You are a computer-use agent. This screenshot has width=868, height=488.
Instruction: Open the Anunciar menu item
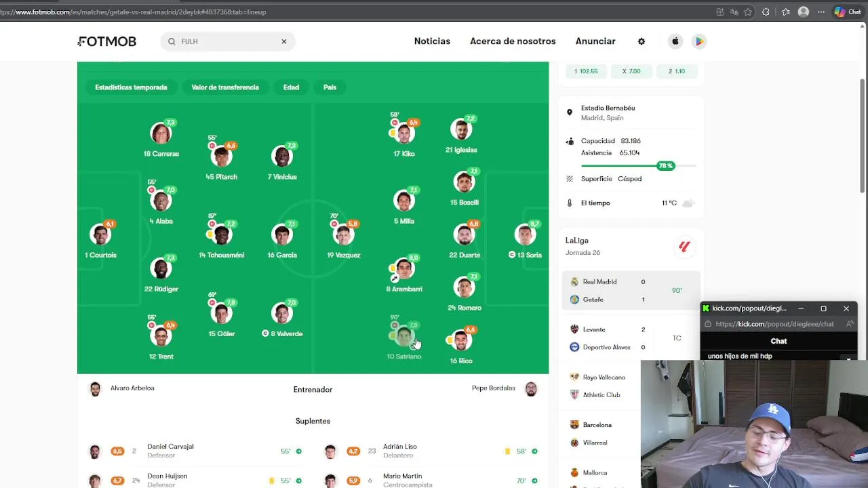pyautogui.click(x=595, y=41)
